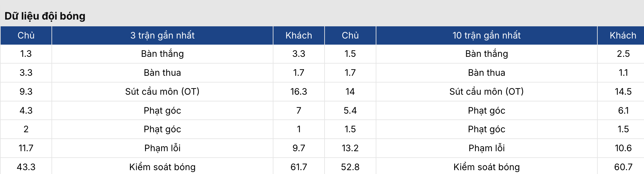
Task: Select the 52.8 possession value
Action: tap(350, 167)
